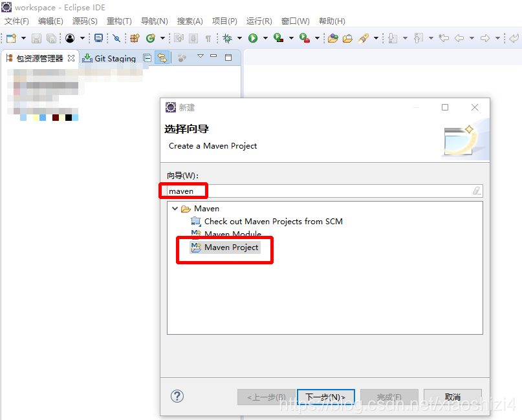Viewport: 522px width, 420px height.
Task: Minimize the Package Explorer view
Action: [213, 56]
